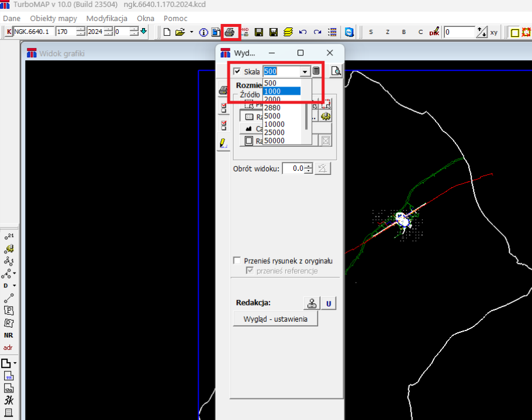
Task: Click the stamp icon next to Redakcja
Action: pos(312,303)
